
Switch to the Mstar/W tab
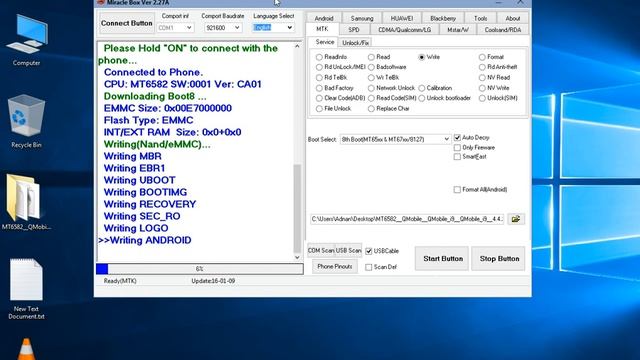coord(458,30)
